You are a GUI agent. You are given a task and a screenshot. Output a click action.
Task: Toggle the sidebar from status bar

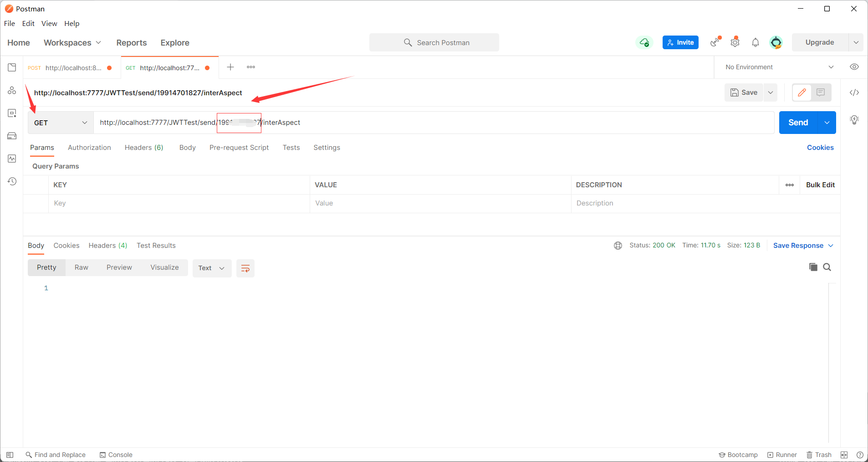click(x=10, y=455)
